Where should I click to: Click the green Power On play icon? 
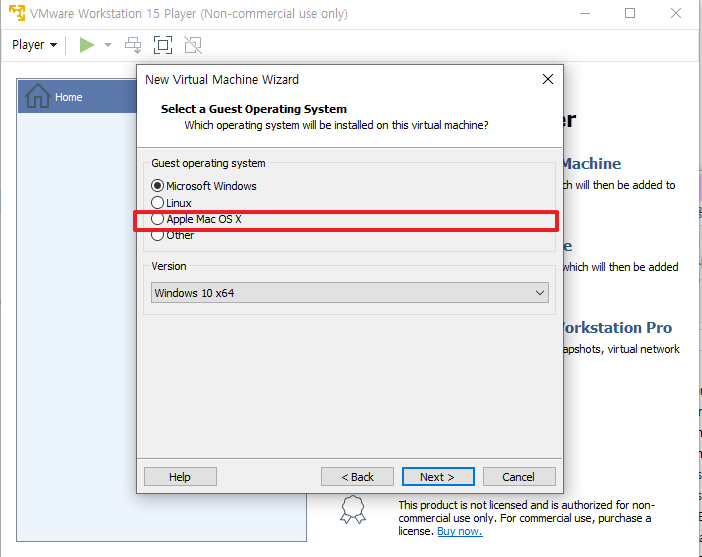coord(86,45)
